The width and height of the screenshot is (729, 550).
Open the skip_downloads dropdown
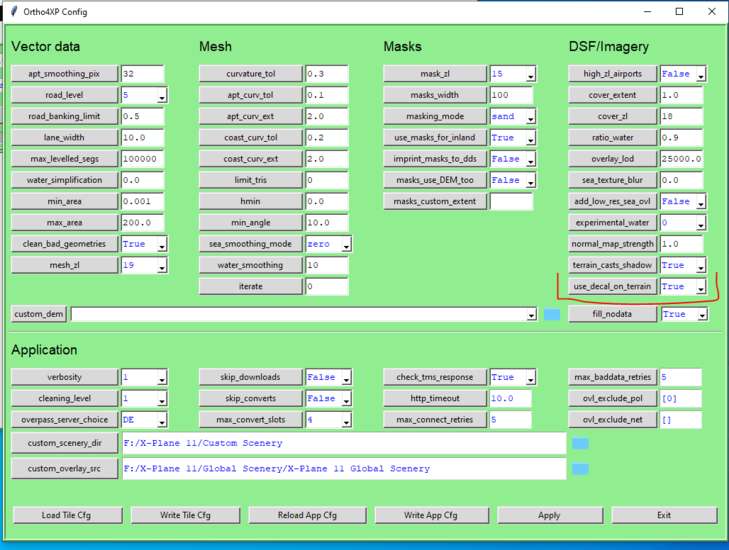tap(346, 378)
